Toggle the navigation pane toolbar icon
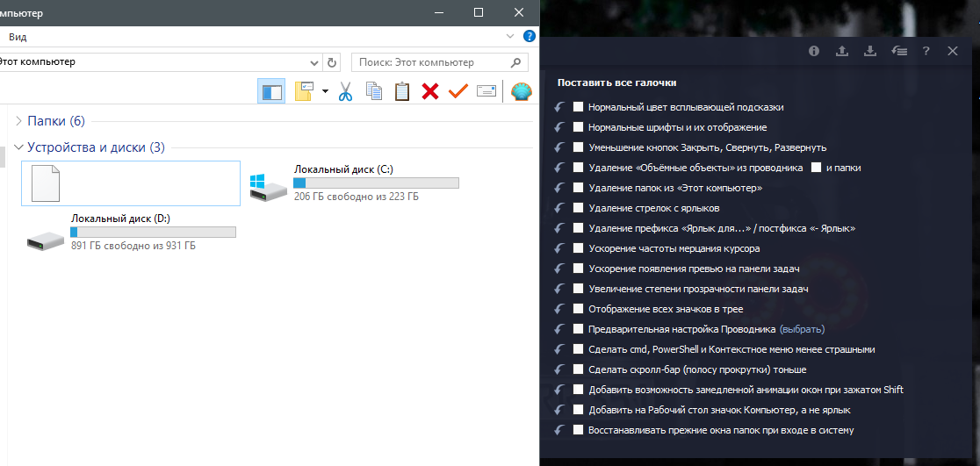Viewport: 980px width, 466px height. click(x=271, y=91)
